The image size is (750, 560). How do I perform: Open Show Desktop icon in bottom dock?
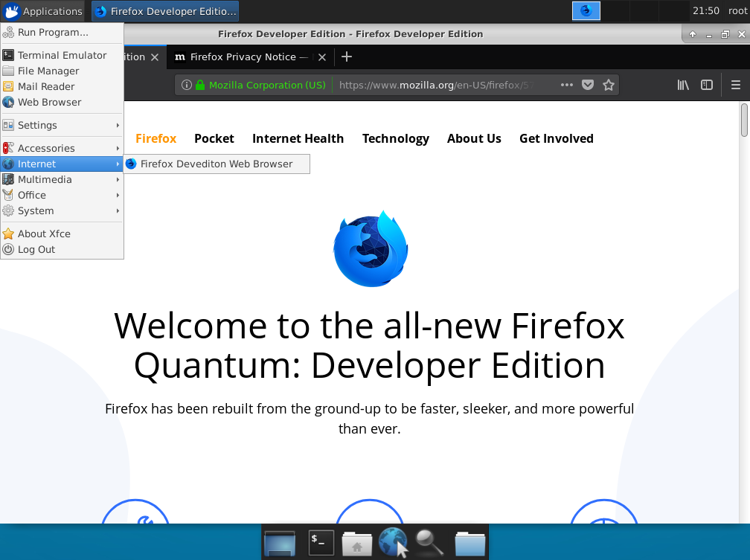(x=279, y=543)
